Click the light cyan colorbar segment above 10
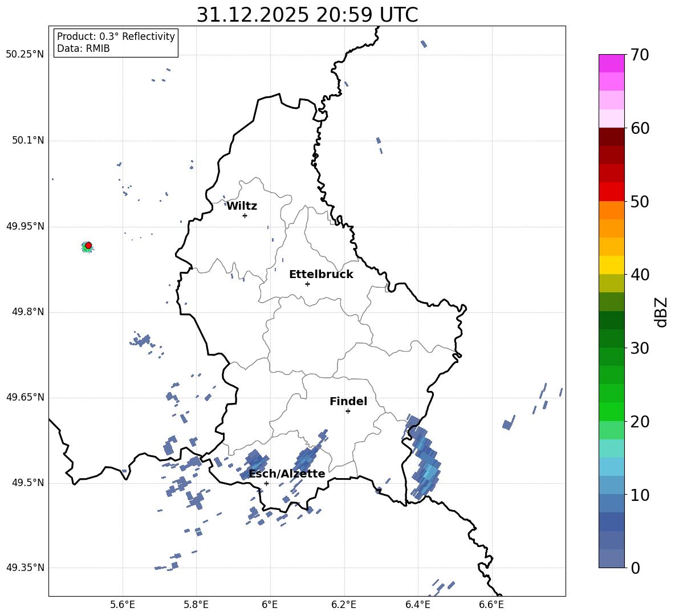The image size is (675, 616). coord(611,467)
